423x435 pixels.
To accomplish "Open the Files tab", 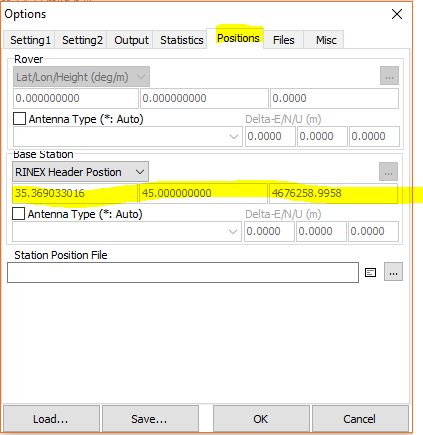I will pos(283,40).
